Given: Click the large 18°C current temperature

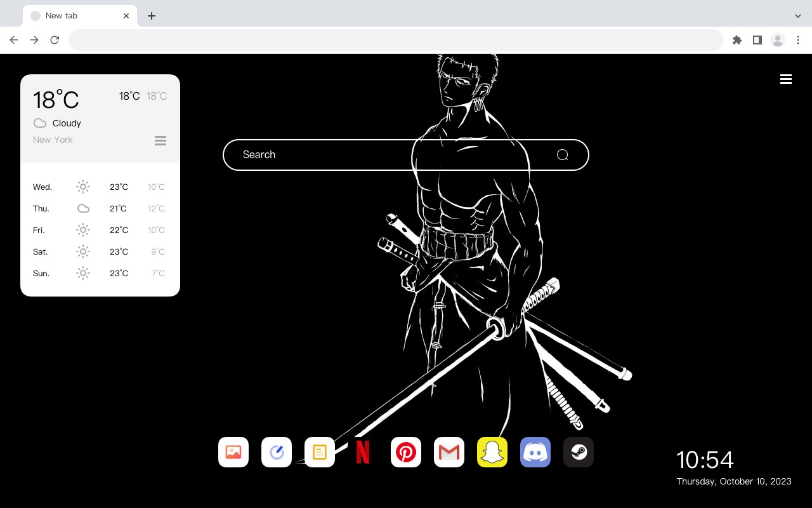Looking at the screenshot, I should point(56,100).
